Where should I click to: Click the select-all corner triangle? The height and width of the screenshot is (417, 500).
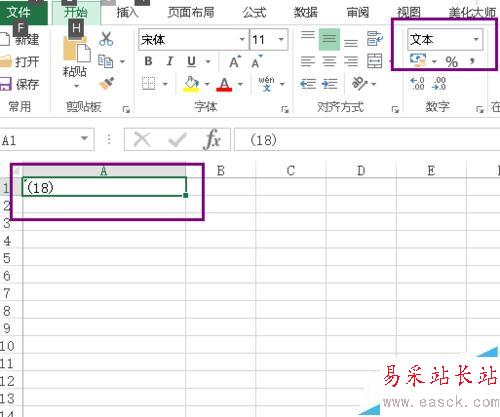pyautogui.click(x=17, y=172)
